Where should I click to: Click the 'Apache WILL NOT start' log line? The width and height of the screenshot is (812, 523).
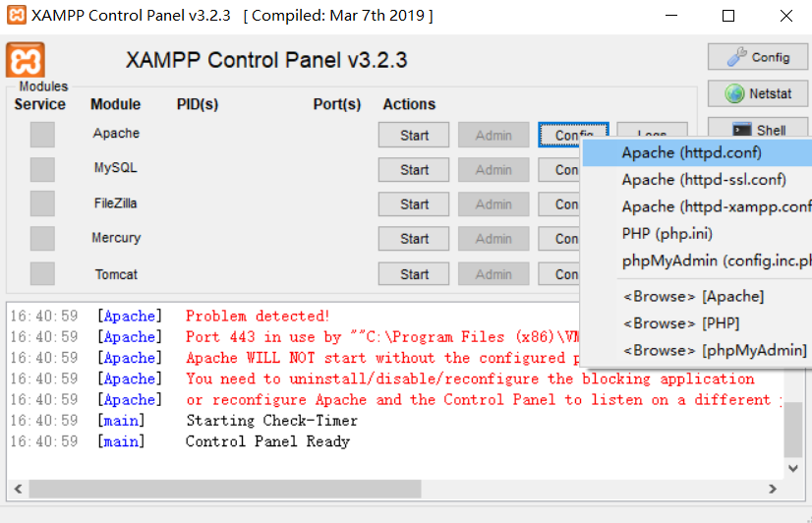click(382, 358)
